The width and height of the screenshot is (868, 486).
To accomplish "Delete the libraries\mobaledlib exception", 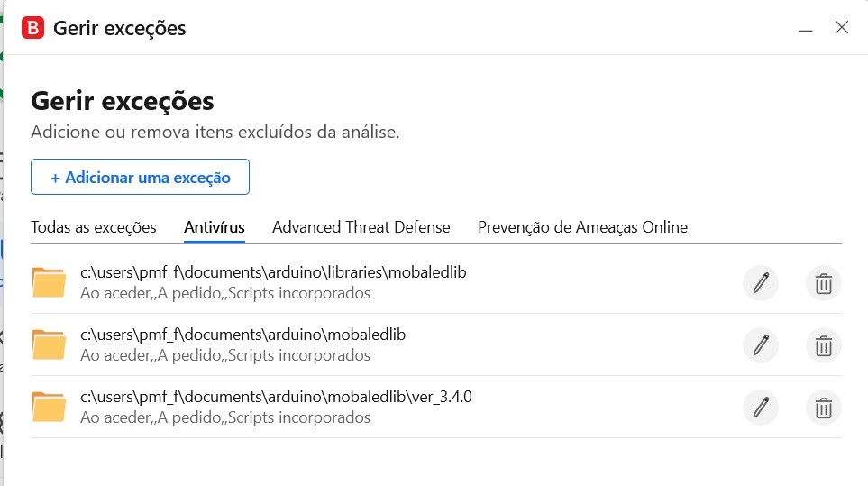I will [x=823, y=283].
